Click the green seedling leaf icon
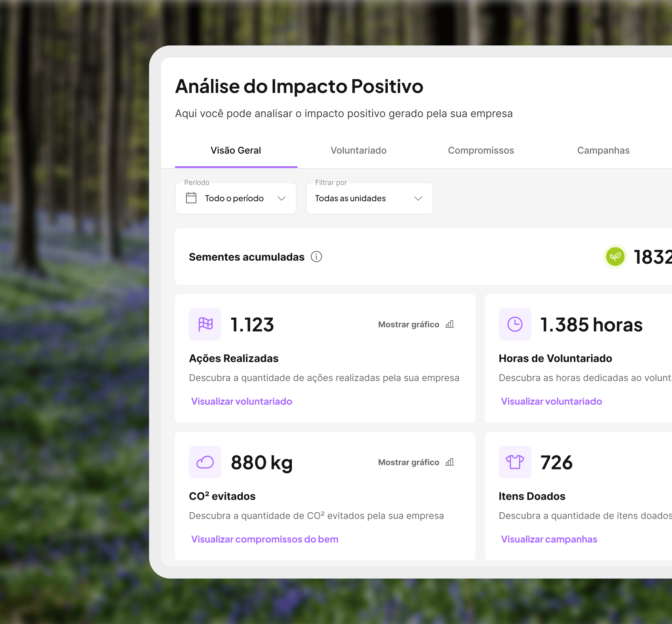Screen dimensions: 672x624 click(x=615, y=257)
